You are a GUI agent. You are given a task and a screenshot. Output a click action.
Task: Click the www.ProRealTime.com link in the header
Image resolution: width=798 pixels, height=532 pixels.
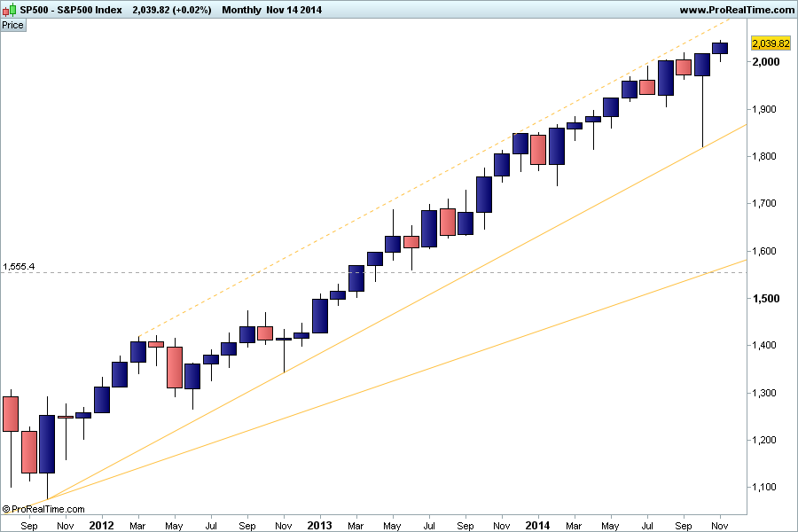(737, 10)
